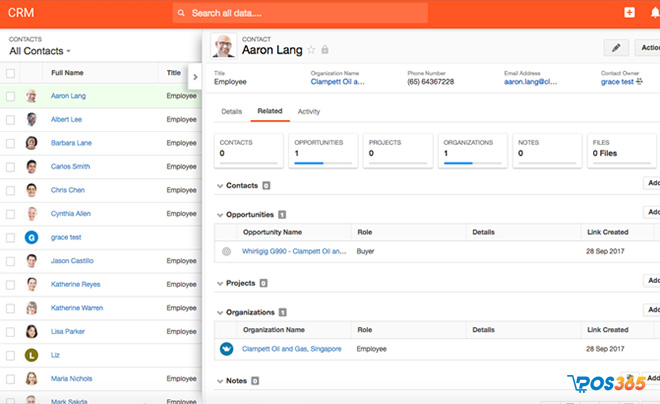Viewport: 660px width, 404px height.
Task: Click the Opportunities summary card with progress bar
Action: tap(323, 149)
